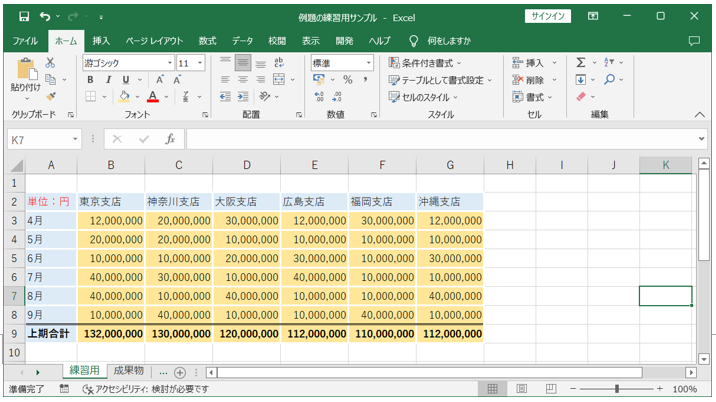Click the Save icon in title bar
The image size is (716, 402).
pyautogui.click(x=22, y=16)
